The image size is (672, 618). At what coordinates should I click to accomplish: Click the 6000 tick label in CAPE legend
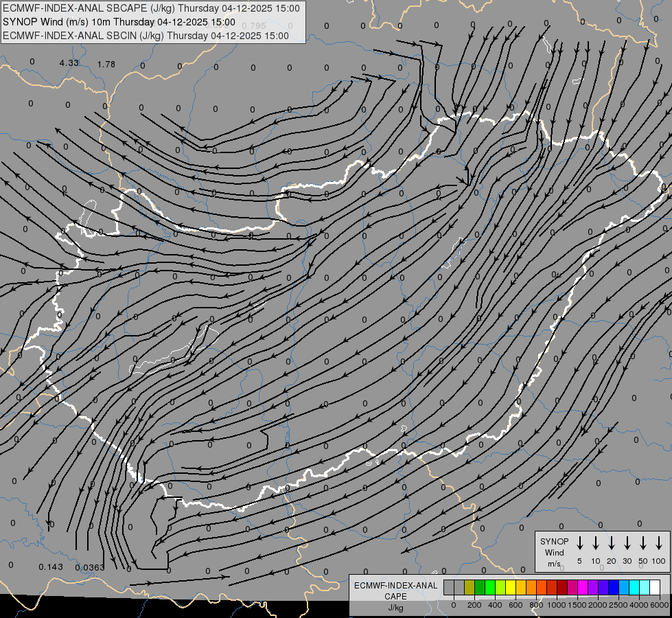[659, 605]
